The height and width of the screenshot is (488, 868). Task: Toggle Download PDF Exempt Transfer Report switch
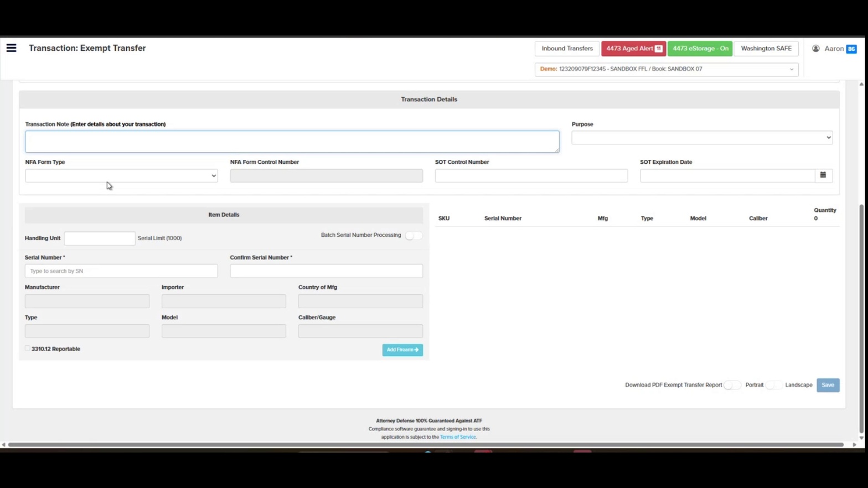click(x=732, y=385)
